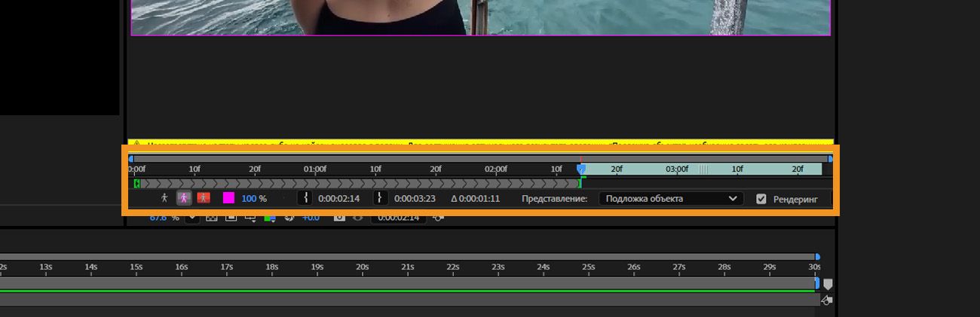Select the 01:00f mark on the layer ruler

click(x=314, y=169)
